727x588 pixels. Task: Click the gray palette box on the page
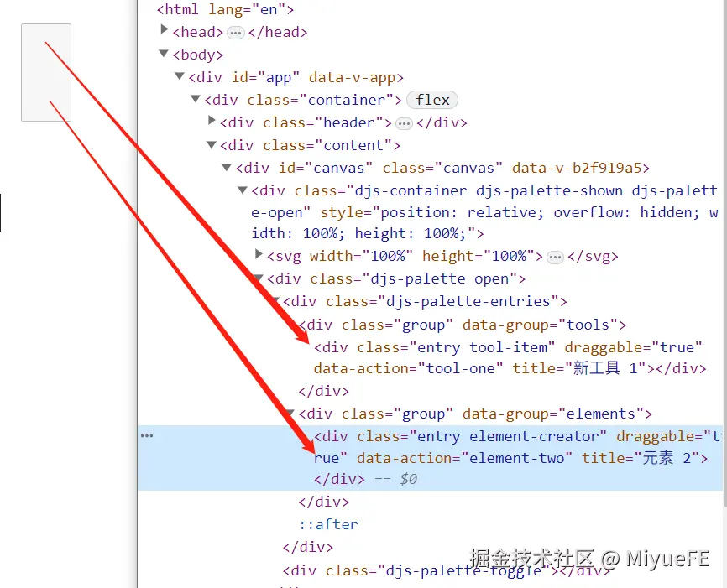click(x=46, y=72)
